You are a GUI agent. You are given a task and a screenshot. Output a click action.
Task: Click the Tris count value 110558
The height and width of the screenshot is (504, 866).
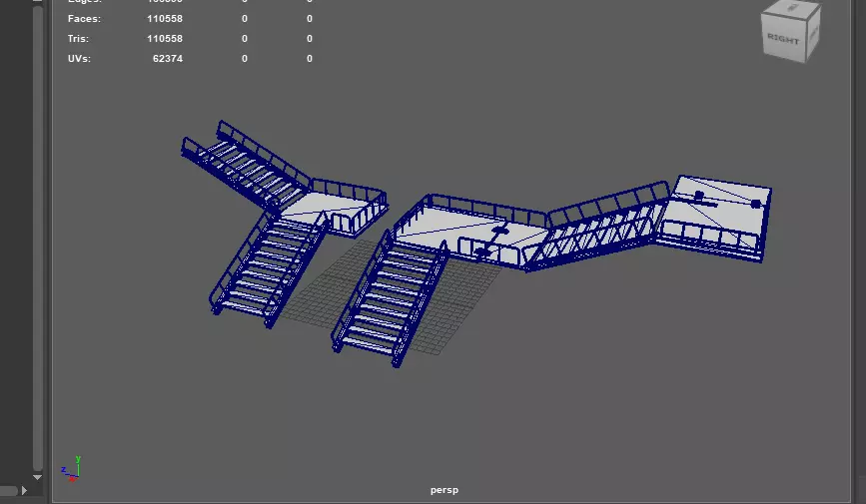(165, 39)
